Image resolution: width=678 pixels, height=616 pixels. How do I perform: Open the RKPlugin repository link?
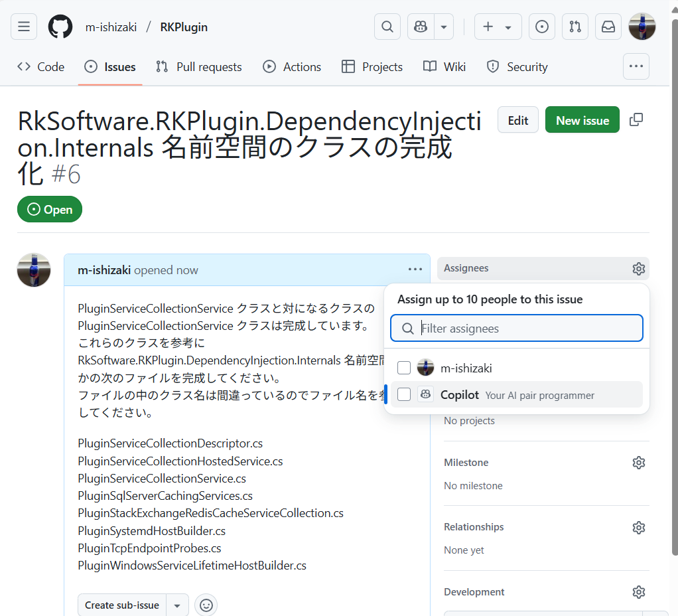184,27
